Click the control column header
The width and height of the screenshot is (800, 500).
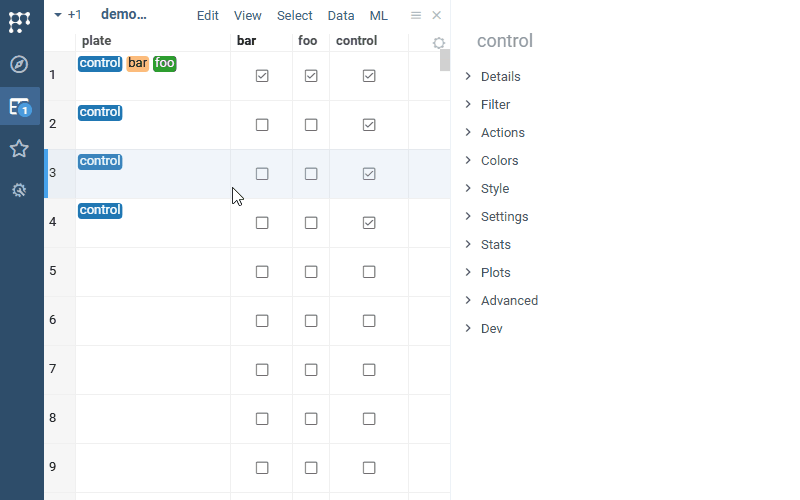[x=357, y=41]
